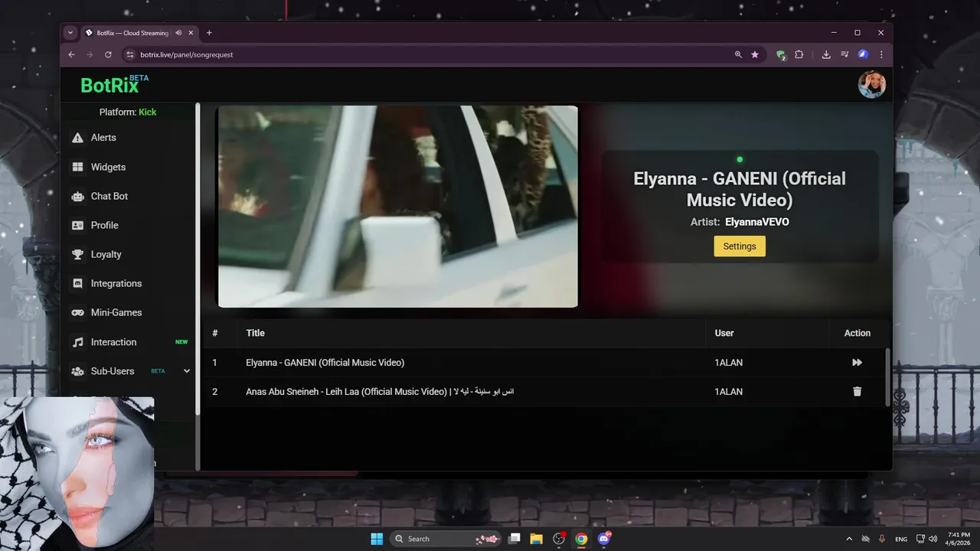Screen dimensions: 980x551
Task: Skip the GANENI song with fast-forward
Action: tap(857, 363)
